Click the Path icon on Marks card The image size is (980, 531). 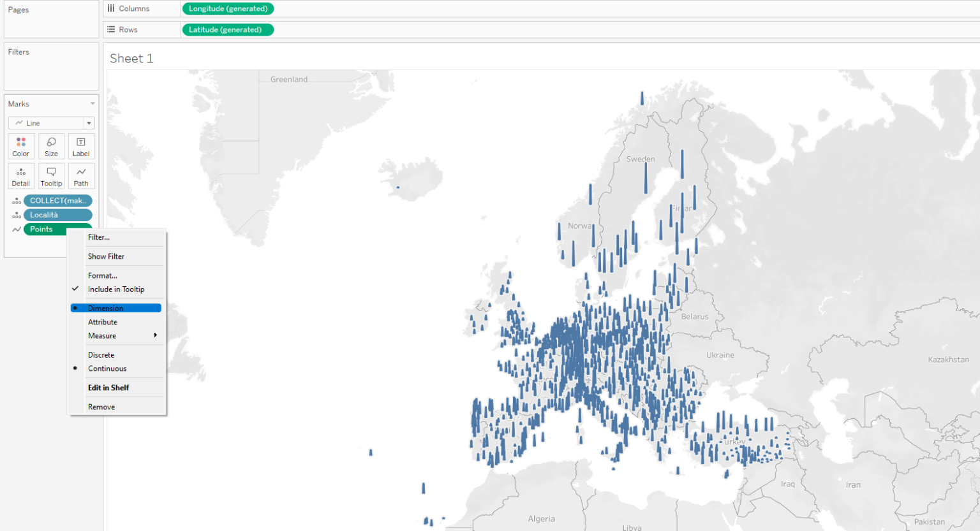pyautogui.click(x=81, y=176)
